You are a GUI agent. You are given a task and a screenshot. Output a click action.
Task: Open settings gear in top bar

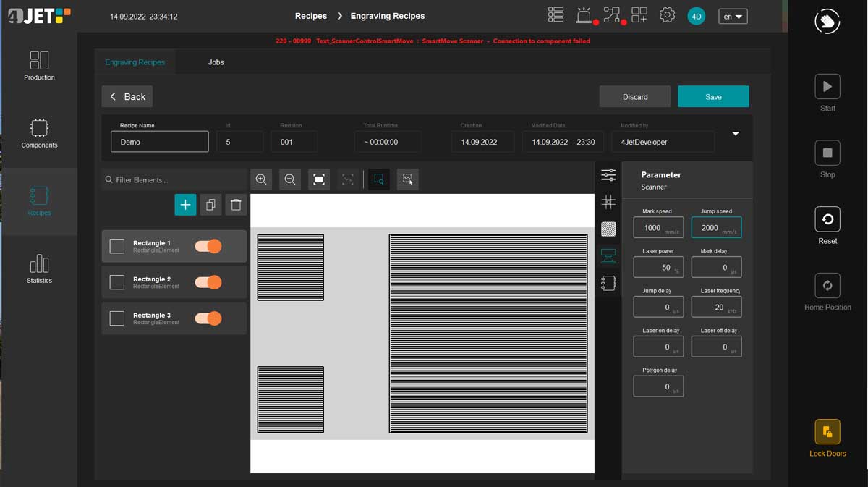667,15
